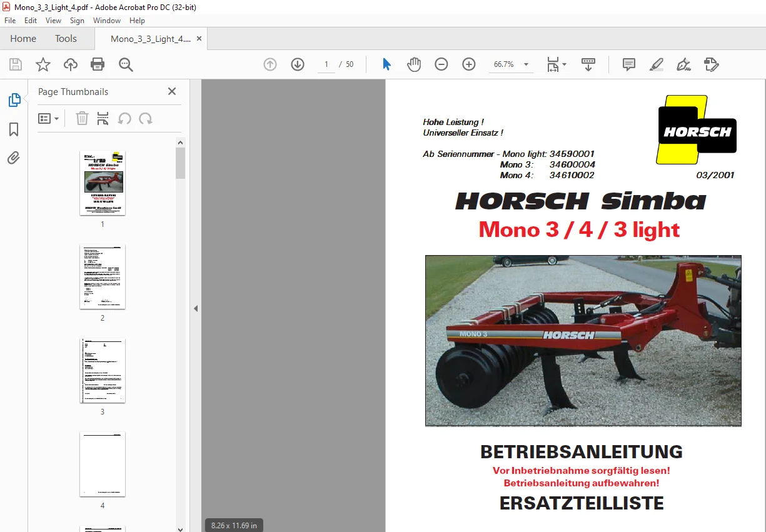Delete selected page thumbnail
This screenshot has width=766, height=532.
(x=82, y=118)
